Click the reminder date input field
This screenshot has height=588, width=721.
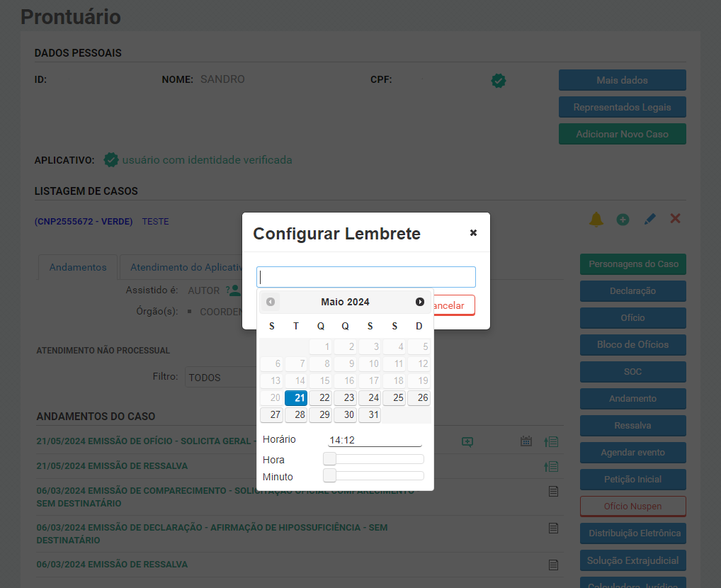coord(365,277)
